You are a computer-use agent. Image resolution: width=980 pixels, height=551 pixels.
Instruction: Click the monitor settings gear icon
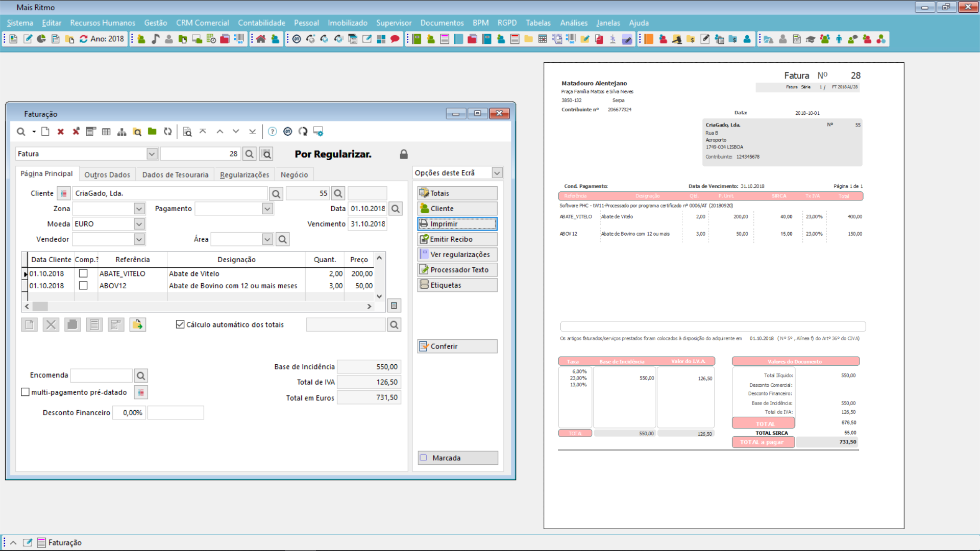318,132
